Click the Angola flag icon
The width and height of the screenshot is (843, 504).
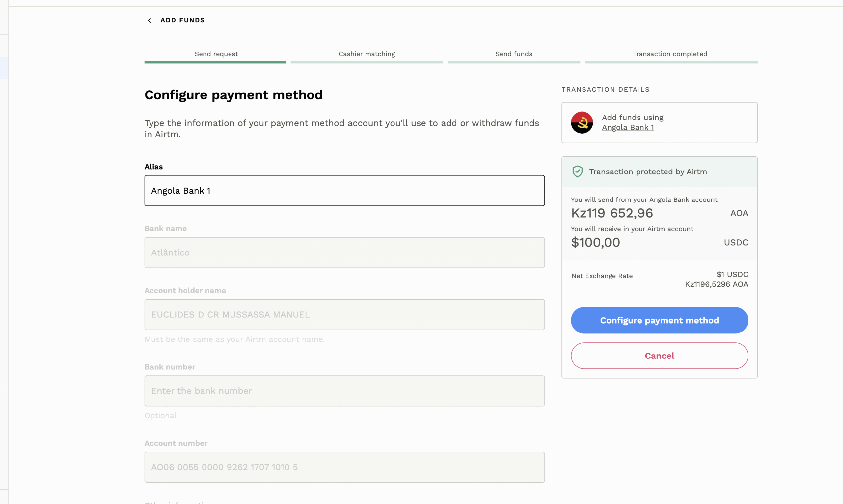582,122
